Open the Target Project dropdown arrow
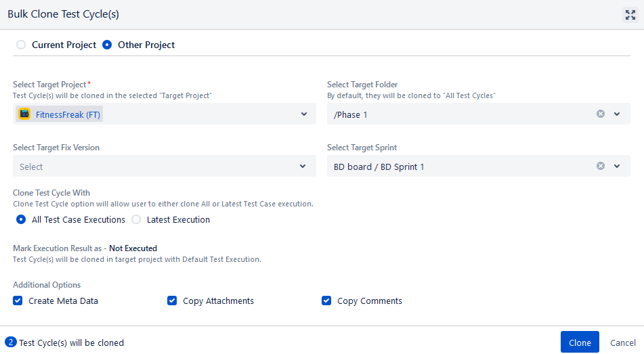This screenshot has width=644, height=354. coord(304,114)
